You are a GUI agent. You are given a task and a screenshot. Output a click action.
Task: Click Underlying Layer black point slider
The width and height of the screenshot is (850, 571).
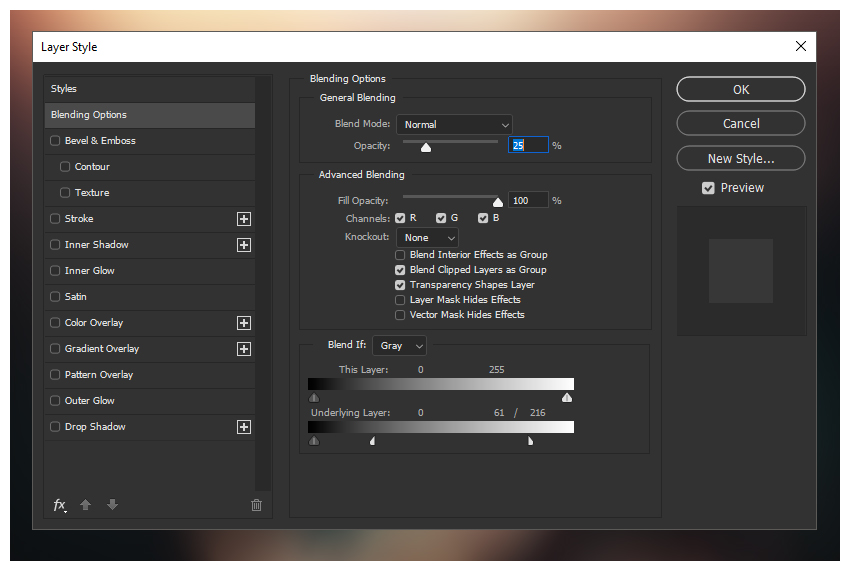(314, 441)
